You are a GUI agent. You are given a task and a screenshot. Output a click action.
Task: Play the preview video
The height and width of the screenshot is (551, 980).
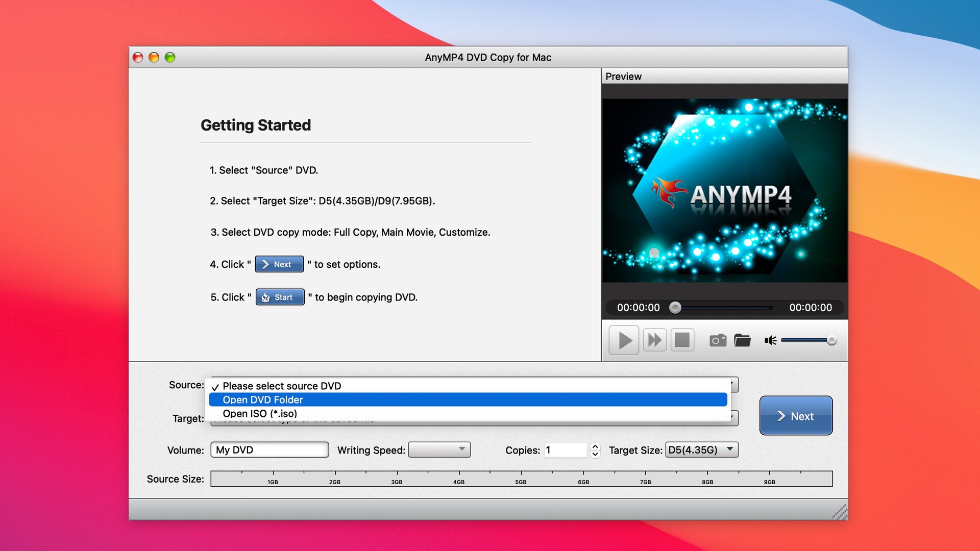(x=624, y=340)
